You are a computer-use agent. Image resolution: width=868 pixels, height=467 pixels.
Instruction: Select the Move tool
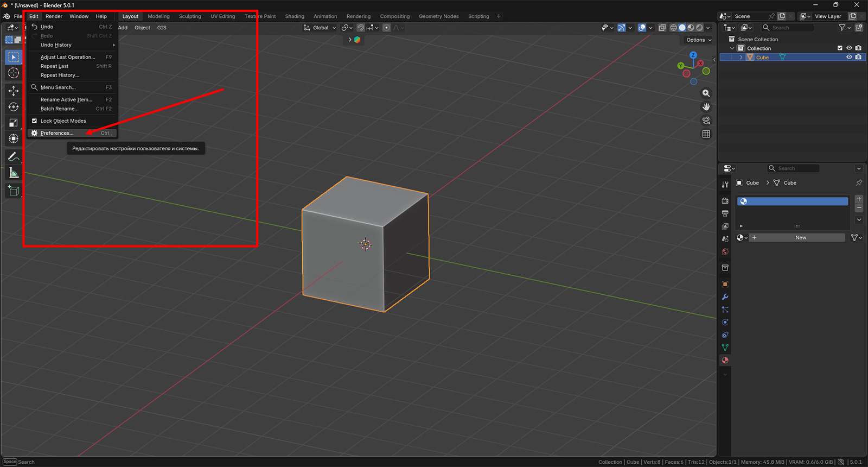click(x=14, y=91)
